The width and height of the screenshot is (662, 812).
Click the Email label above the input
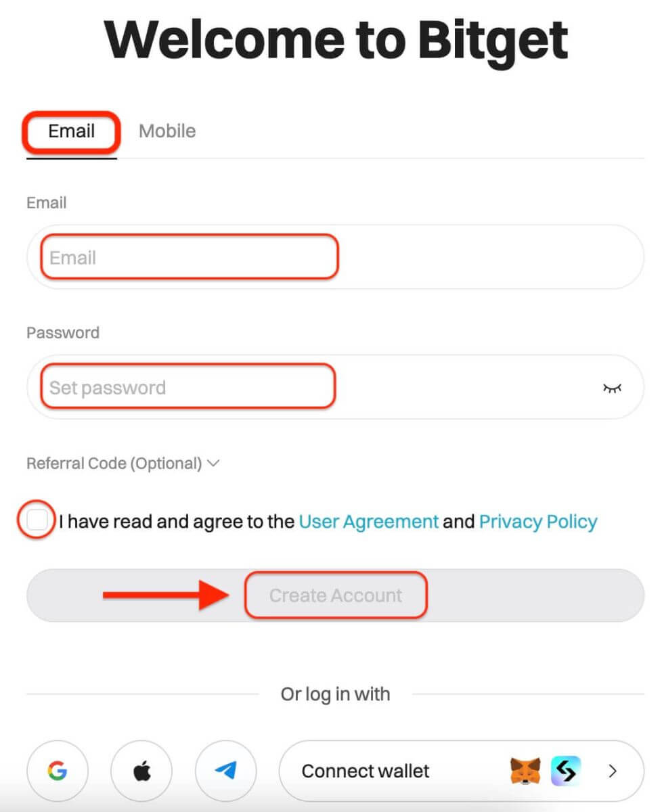(x=46, y=202)
